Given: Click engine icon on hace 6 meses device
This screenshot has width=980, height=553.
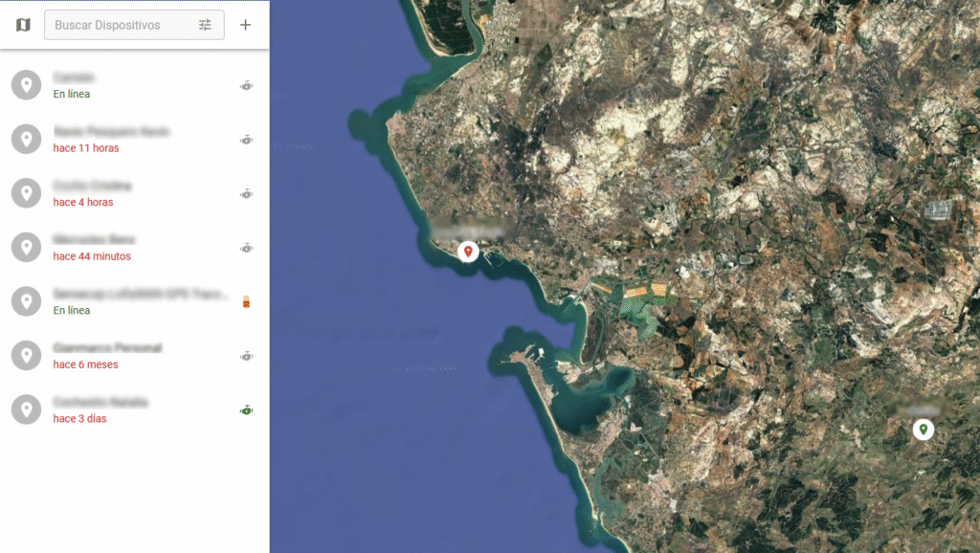Looking at the screenshot, I should 246,356.
